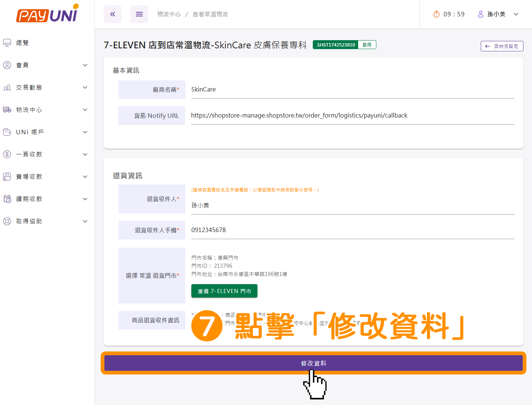532x405 pixels.
Task: Click 門市名稱：康興門市 text
Action: click(215, 258)
